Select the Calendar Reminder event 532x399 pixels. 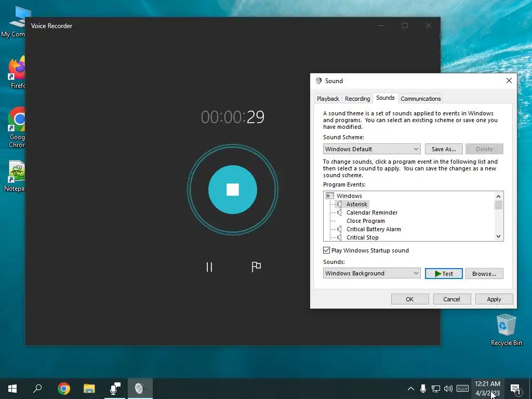372,212
